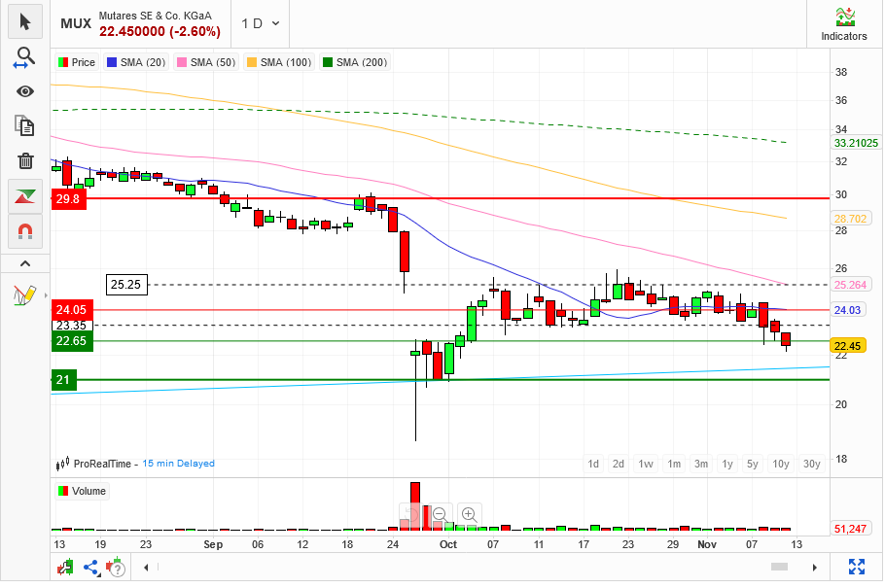Select the 25.25 dashed line label
Image resolution: width=885 pixels, height=588 pixels.
click(x=126, y=285)
